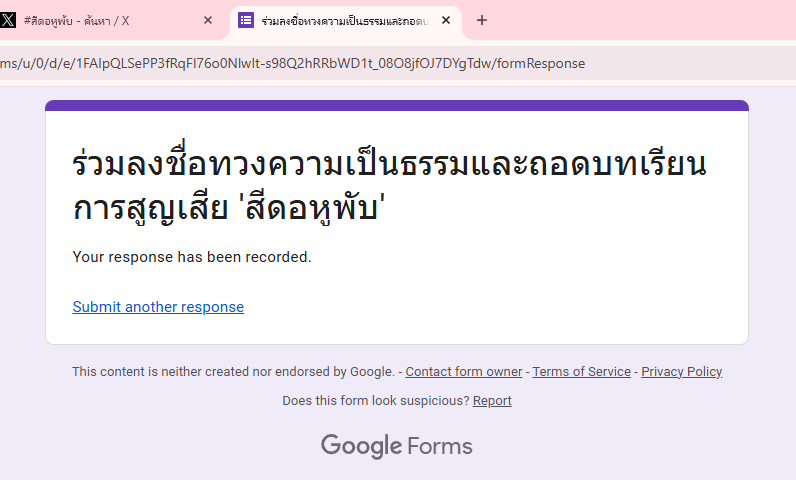Viewport: 796px width, 480px height.
Task: Click the address bar URL
Action: [292, 63]
